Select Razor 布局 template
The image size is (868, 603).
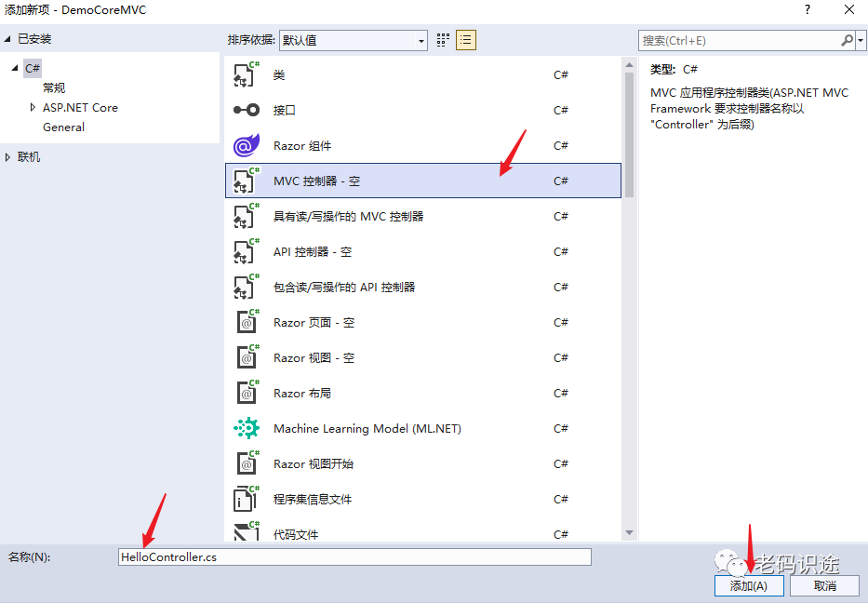(423, 393)
